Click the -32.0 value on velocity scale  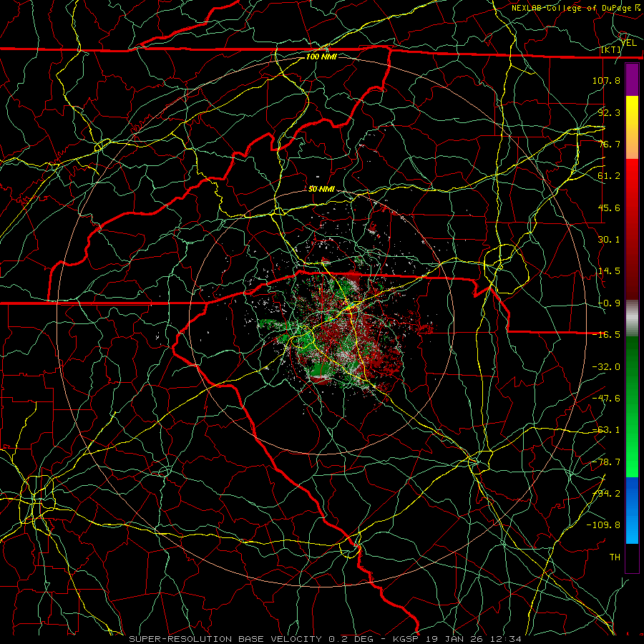point(606,367)
